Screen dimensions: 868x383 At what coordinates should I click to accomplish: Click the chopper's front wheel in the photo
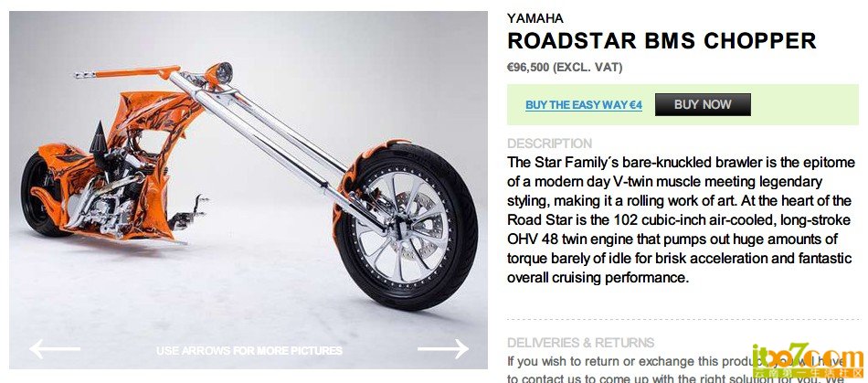[x=407, y=225]
